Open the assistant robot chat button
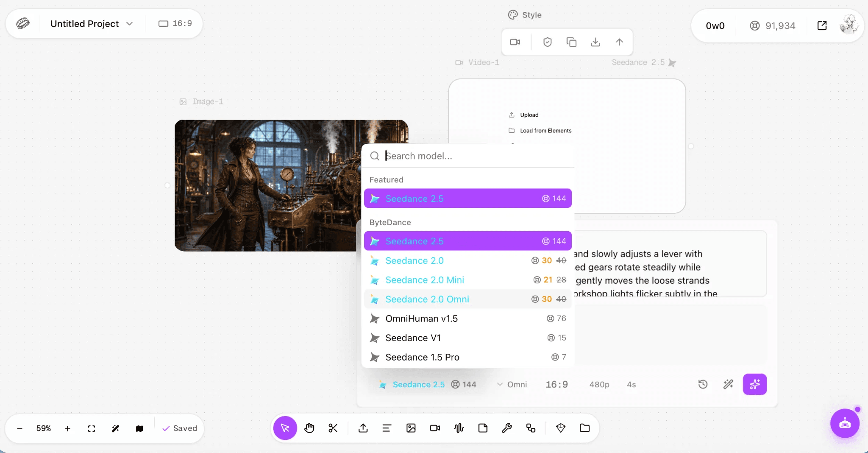This screenshot has height=453, width=868. (x=845, y=423)
